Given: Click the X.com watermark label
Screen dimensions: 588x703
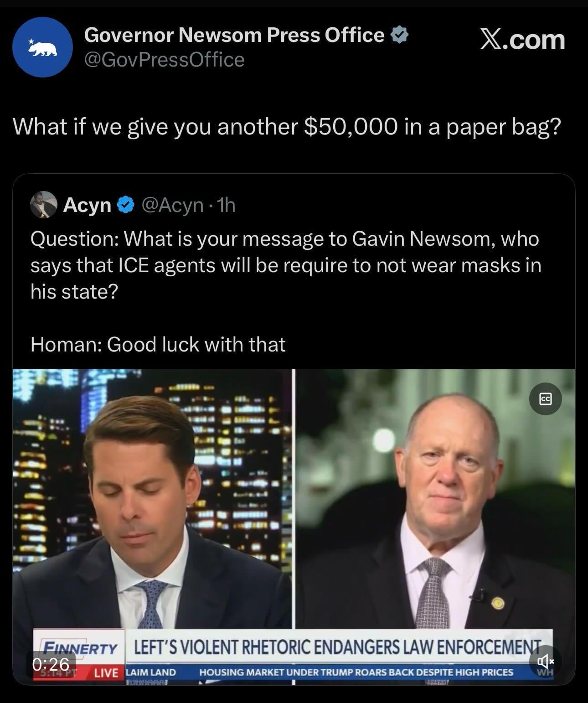Looking at the screenshot, I should click(522, 39).
